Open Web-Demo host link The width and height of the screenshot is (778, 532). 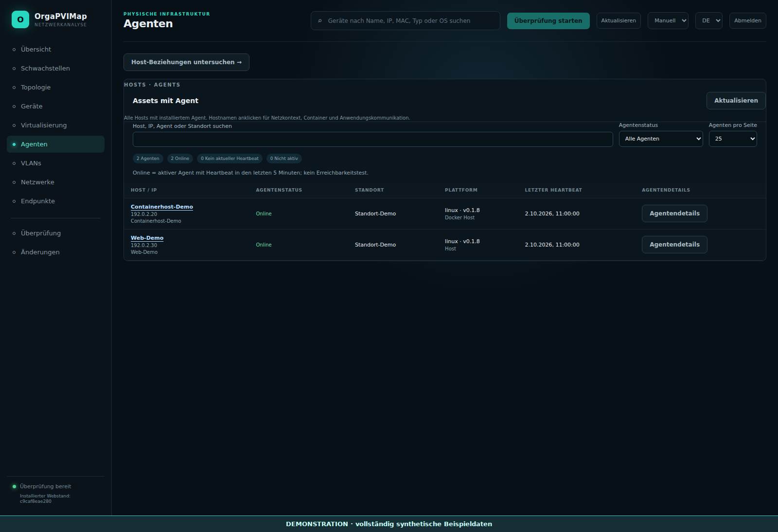147,238
